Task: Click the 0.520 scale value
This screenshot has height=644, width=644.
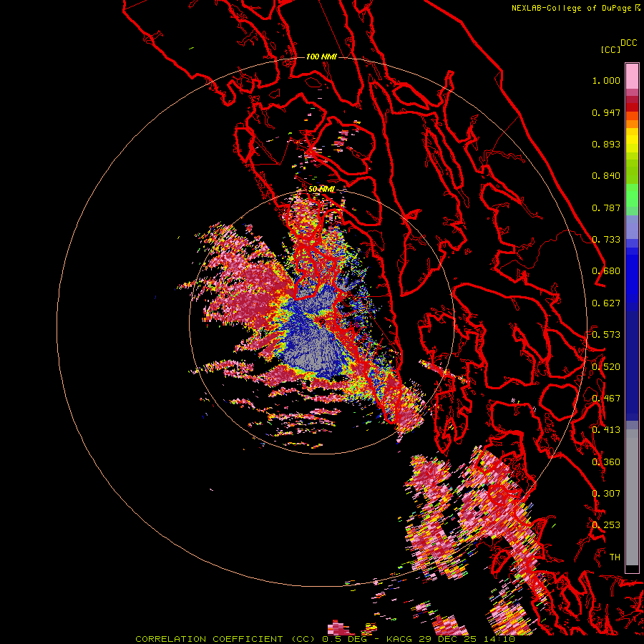Action: [x=606, y=367]
